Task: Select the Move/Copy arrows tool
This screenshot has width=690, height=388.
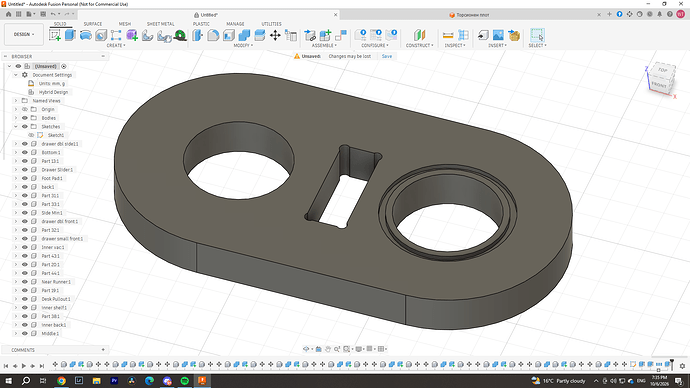Action: [275, 35]
